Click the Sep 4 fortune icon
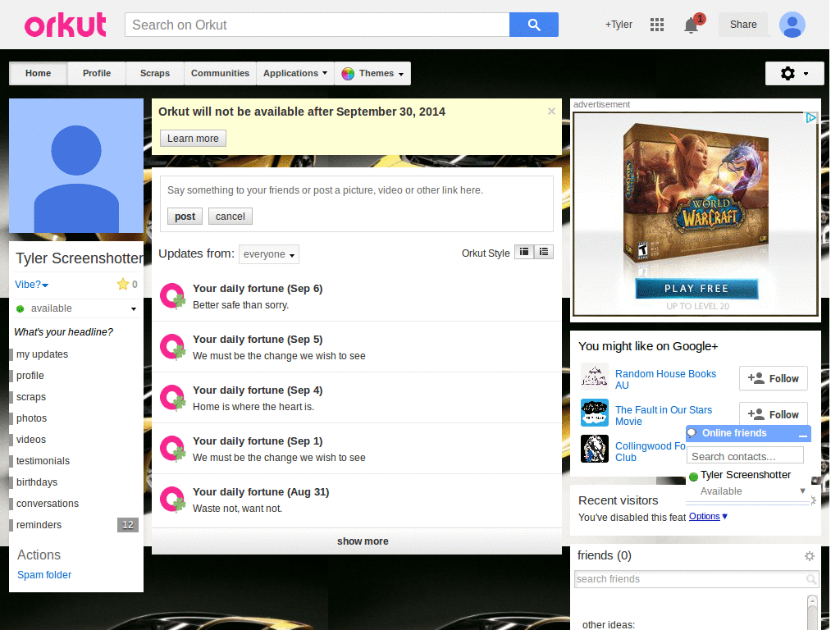 (172, 398)
